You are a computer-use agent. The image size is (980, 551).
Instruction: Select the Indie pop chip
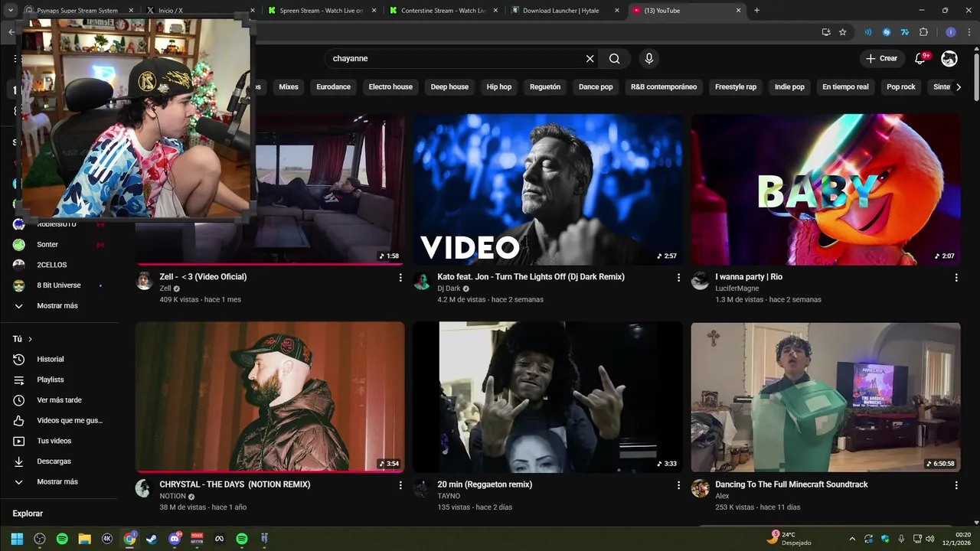(789, 87)
